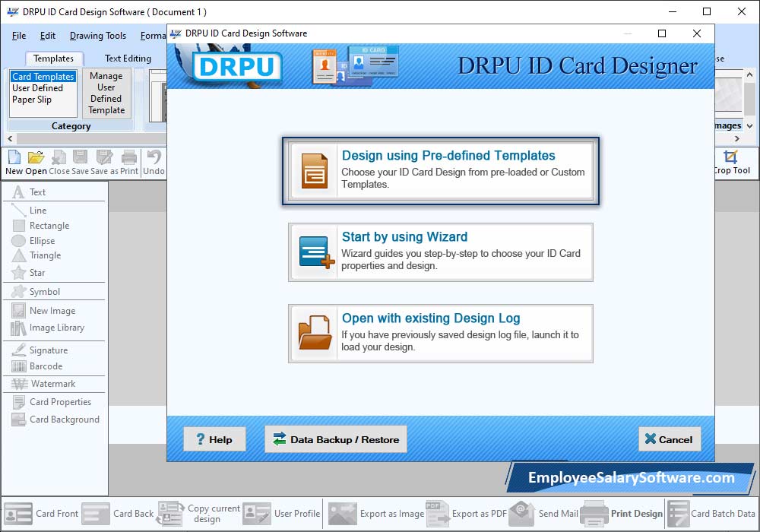
Task: Click ribbon scroll left arrow
Action: click(10, 138)
